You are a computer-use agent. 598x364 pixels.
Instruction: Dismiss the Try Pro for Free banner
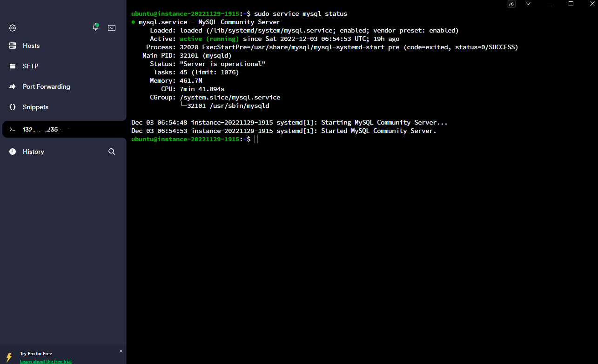121,351
